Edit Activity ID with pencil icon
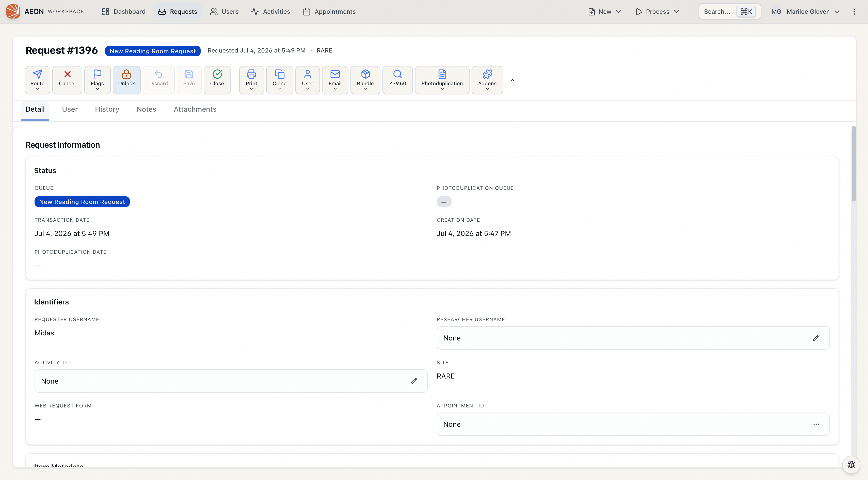Screen dimensions: 868x480 (414, 381)
